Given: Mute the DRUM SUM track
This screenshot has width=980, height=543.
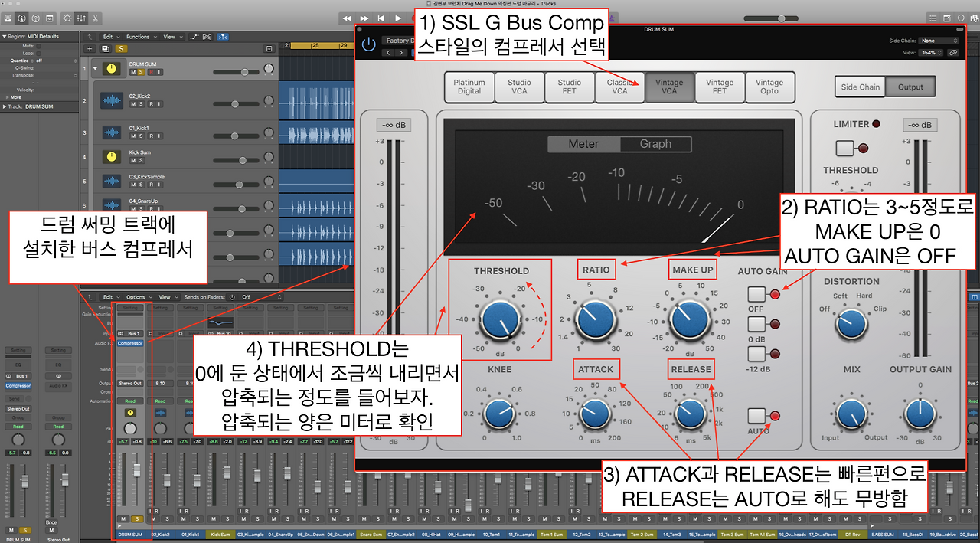Looking at the screenshot, I should click(x=132, y=72).
